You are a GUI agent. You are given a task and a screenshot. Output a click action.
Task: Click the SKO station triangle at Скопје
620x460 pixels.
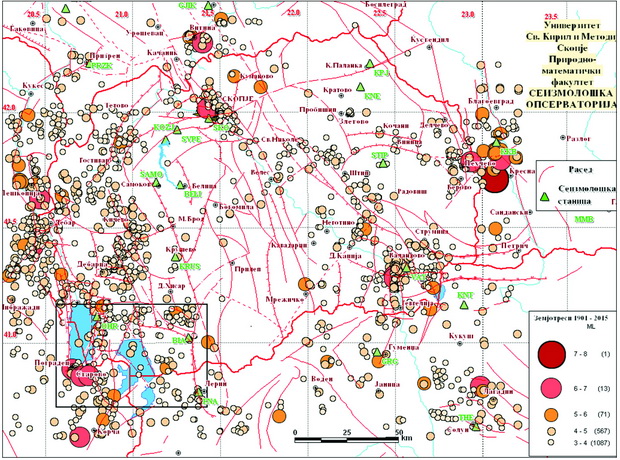coord(209,118)
